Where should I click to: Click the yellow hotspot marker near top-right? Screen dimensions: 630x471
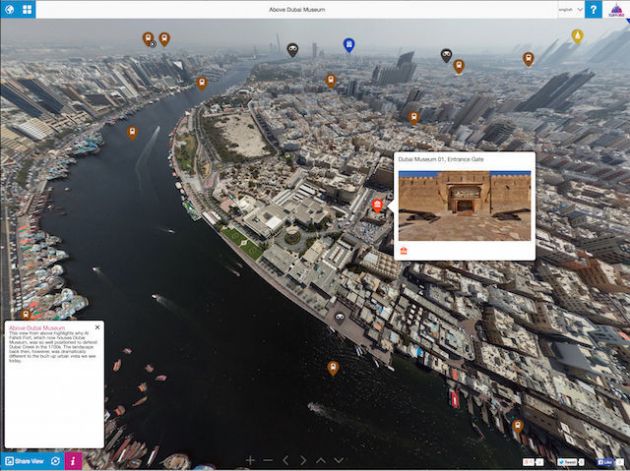[x=576, y=36]
